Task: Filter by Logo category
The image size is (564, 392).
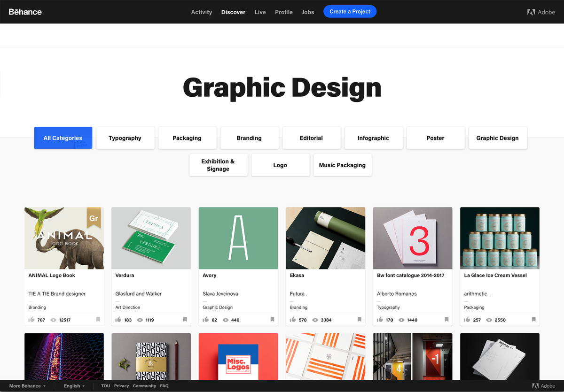Action: pos(280,165)
